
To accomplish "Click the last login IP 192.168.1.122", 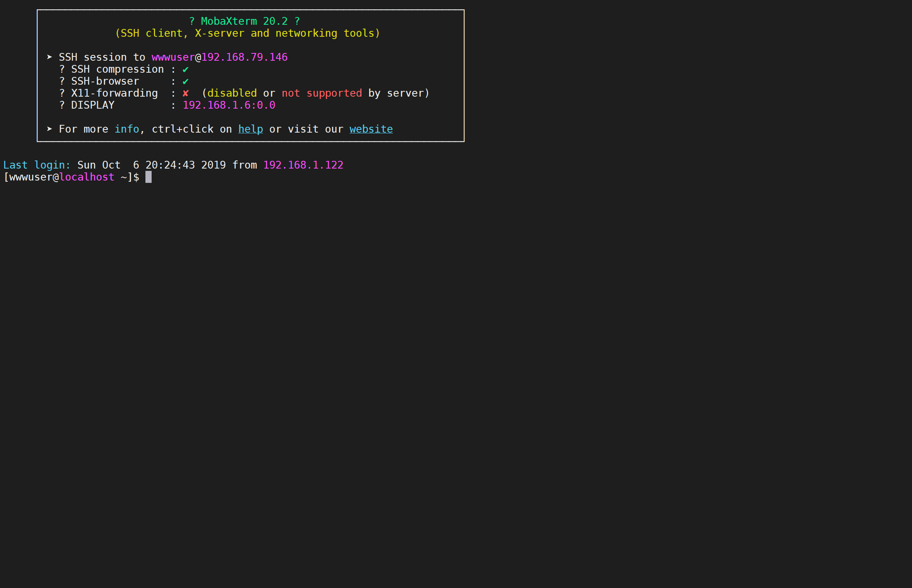I will pyautogui.click(x=303, y=165).
